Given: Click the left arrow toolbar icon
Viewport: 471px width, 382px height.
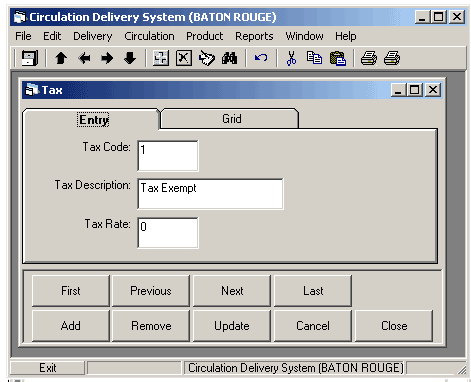Looking at the screenshot, I should pos(84,58).
